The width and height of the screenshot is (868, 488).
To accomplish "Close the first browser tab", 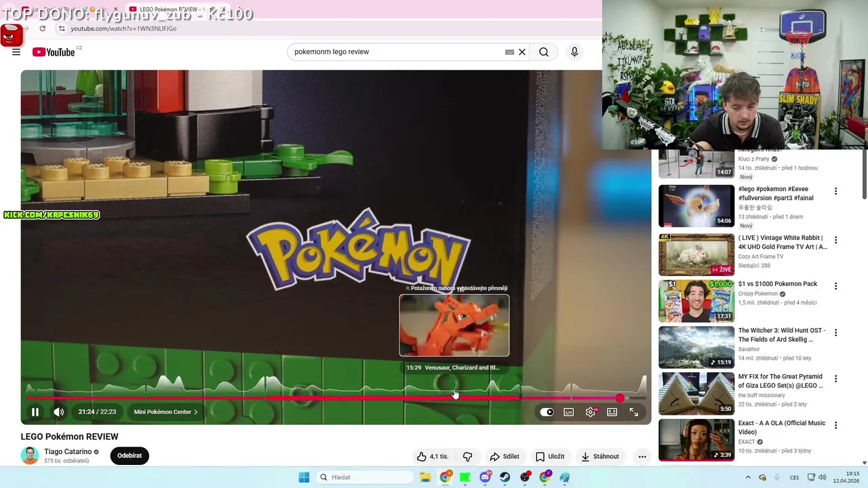I will coord(117,9).
